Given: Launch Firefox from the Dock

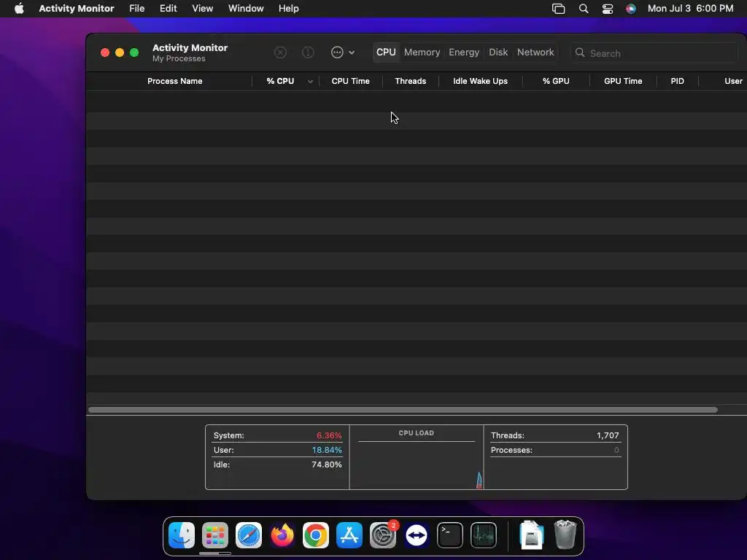Looking at the screenshot, I should (x=282, y=535).
